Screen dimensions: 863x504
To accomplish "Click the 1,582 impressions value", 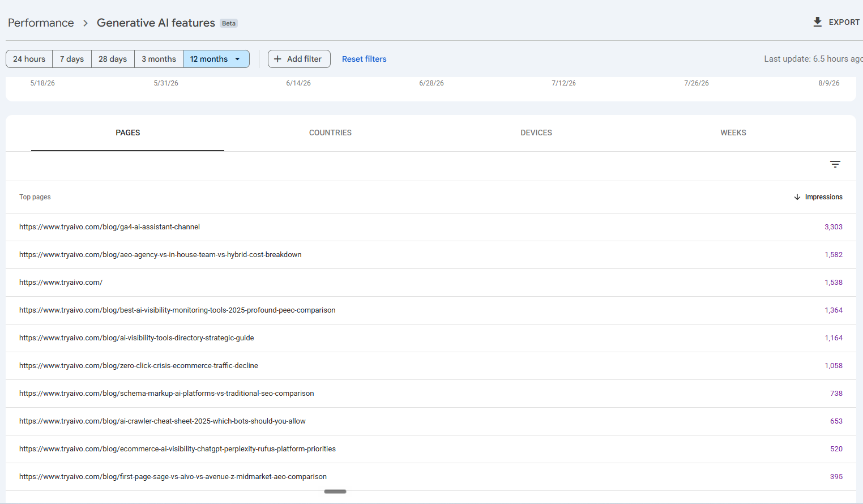I will [x=833, y=255].
